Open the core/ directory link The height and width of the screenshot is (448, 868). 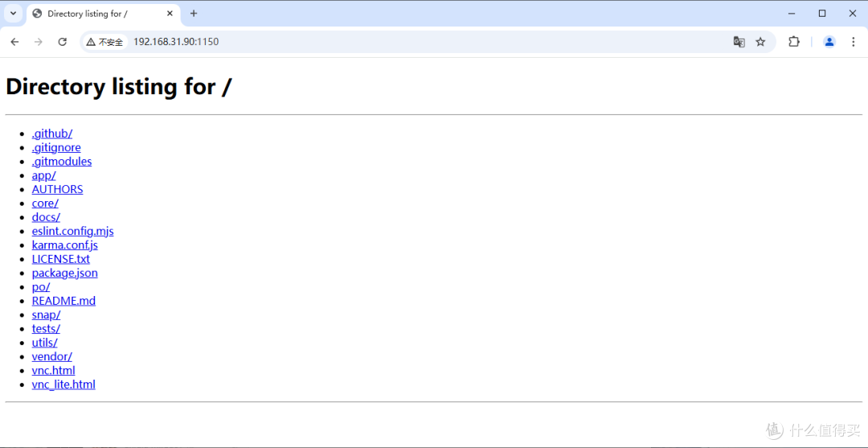(45, 203)
